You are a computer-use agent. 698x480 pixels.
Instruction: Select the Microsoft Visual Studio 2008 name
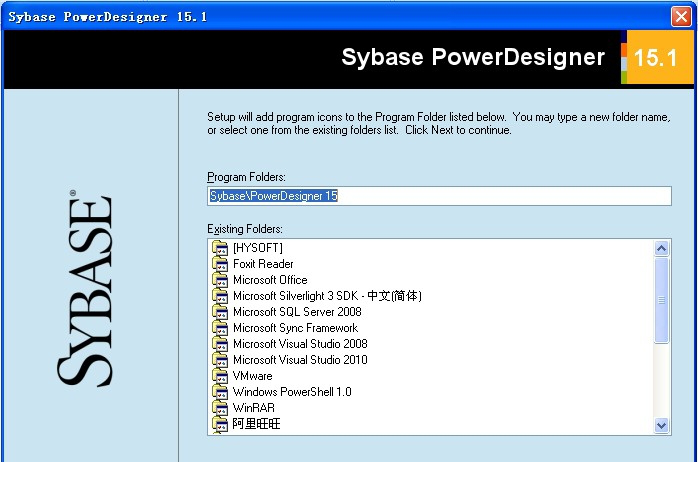(x=300, y=344)
